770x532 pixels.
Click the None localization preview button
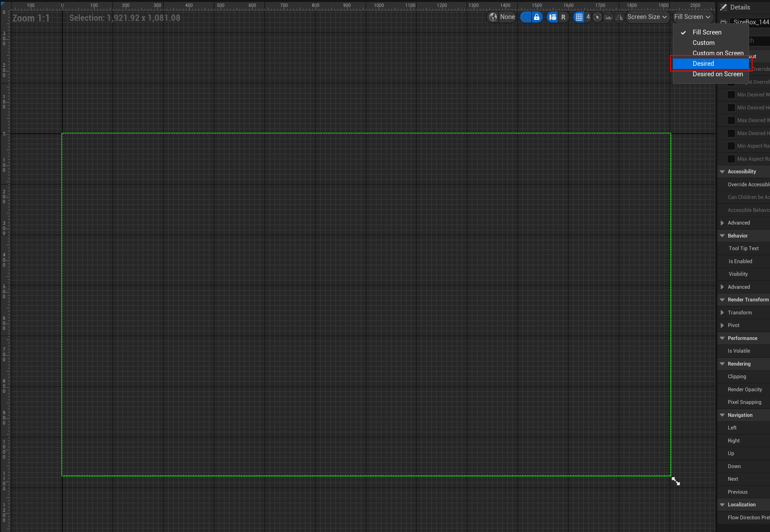[x=507, y=17]
